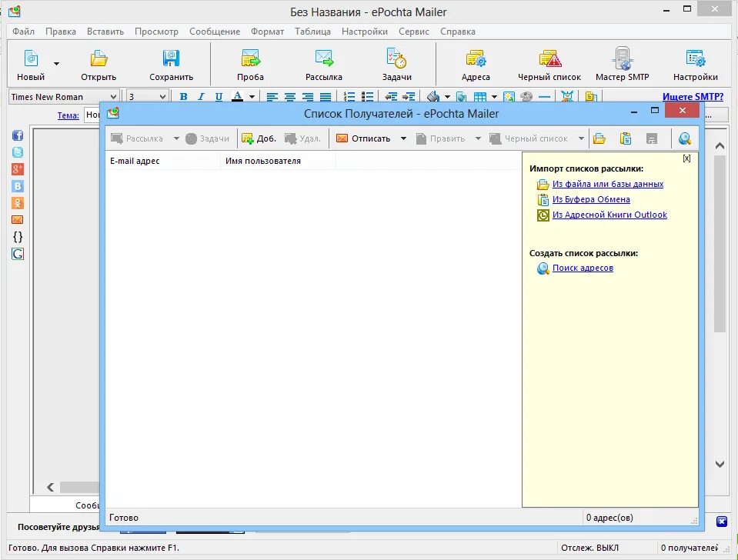Click the Ищете SMTP? link
Screen dimensions: 738x560
(693, 96)
